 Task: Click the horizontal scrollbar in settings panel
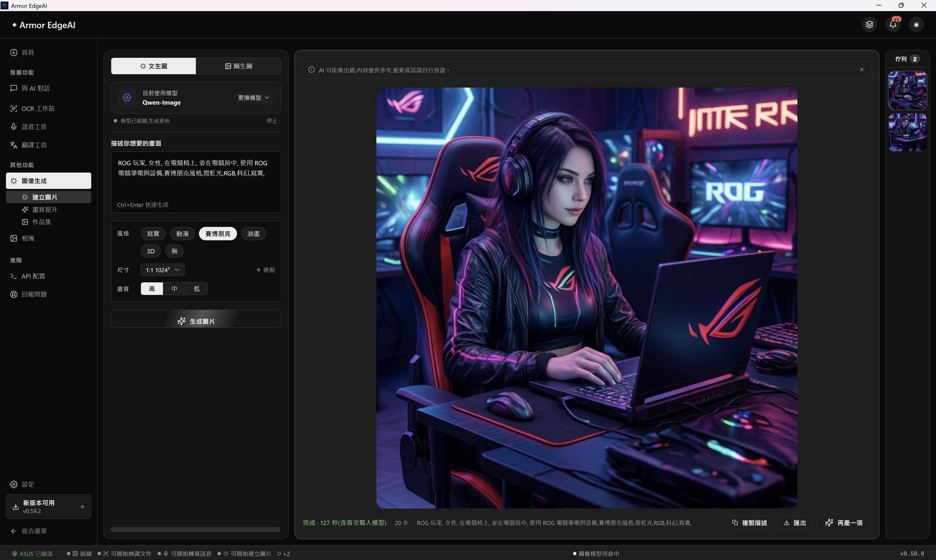click(195, 529)
